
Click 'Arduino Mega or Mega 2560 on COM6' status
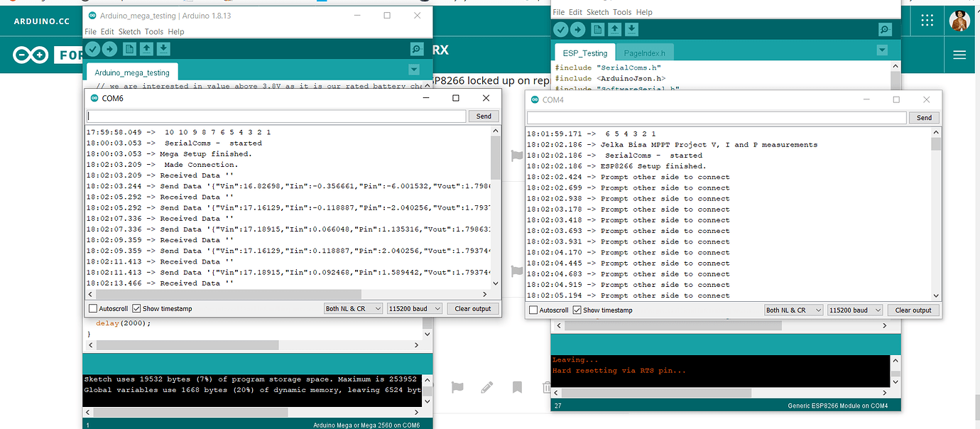pyautogui.click(x=366, y=425)
